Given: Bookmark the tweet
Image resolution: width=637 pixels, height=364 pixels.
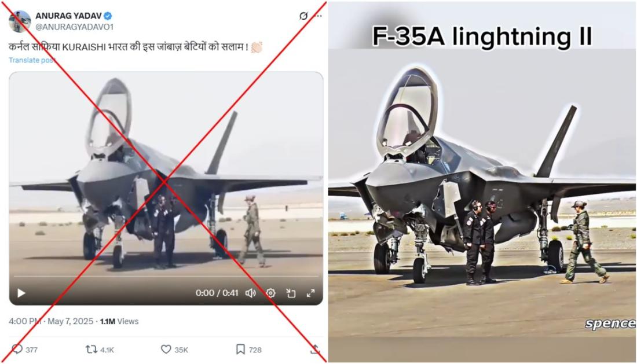Looking at the screenshot, I should point(240,349).
